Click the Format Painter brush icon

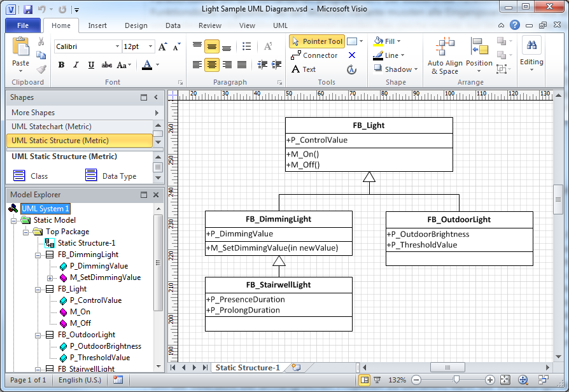pos(41,69)
